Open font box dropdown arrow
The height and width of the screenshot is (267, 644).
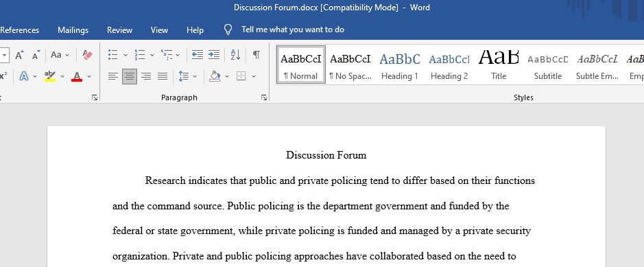[4, 55]
